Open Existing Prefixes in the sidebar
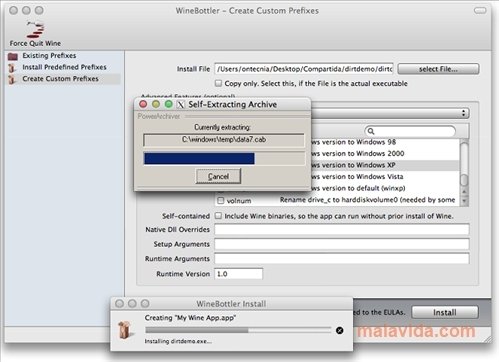 (x=49, y=55)
